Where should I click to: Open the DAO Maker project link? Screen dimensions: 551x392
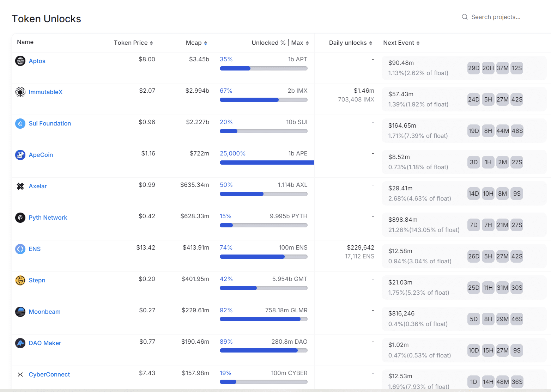point(45,343)
